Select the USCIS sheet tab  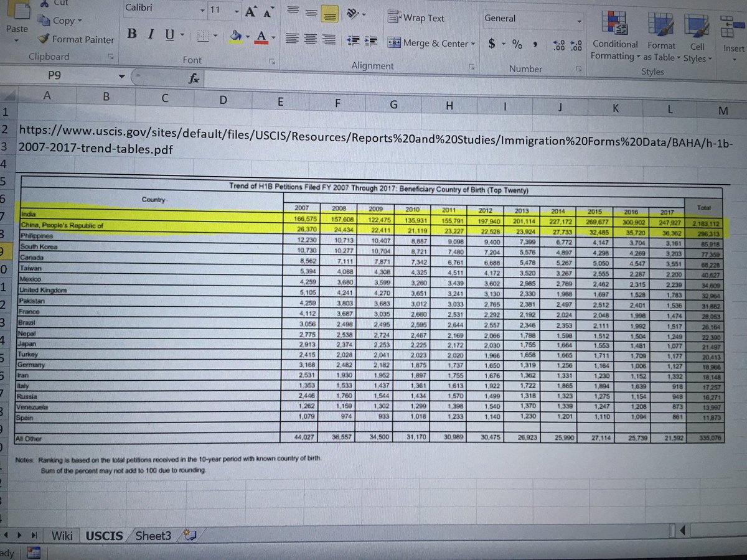click(x=105, y=535)
